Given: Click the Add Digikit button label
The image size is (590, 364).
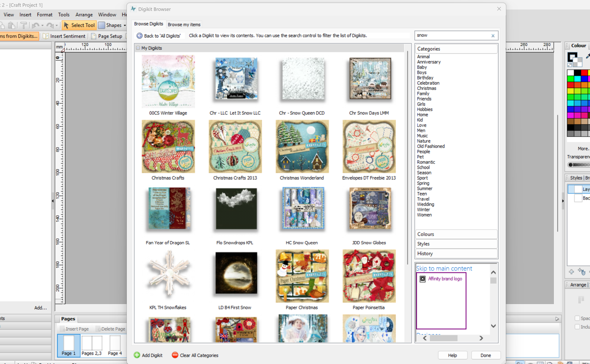Looking at the screenshot, I should [152, 355].
